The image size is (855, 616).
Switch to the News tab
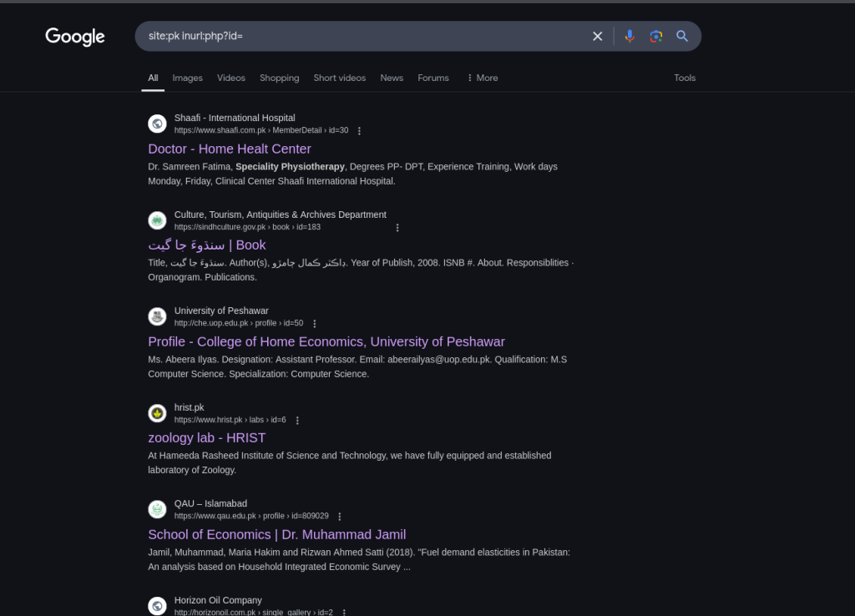coord(392,78)
